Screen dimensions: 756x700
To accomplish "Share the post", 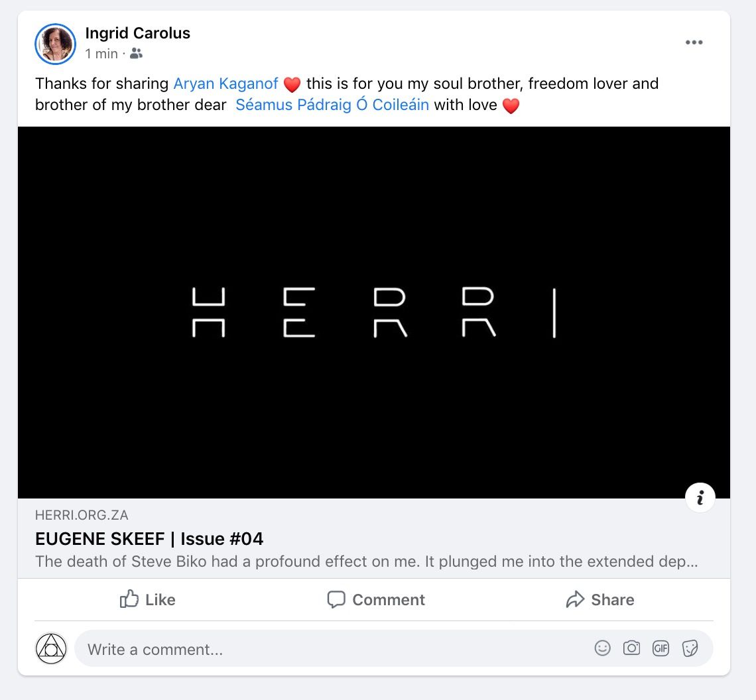I will pos(600,599).
